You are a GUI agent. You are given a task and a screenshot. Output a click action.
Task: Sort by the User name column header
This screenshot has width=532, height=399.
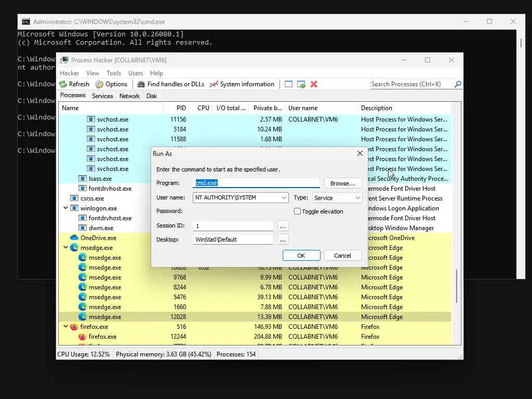click(321, 108)
